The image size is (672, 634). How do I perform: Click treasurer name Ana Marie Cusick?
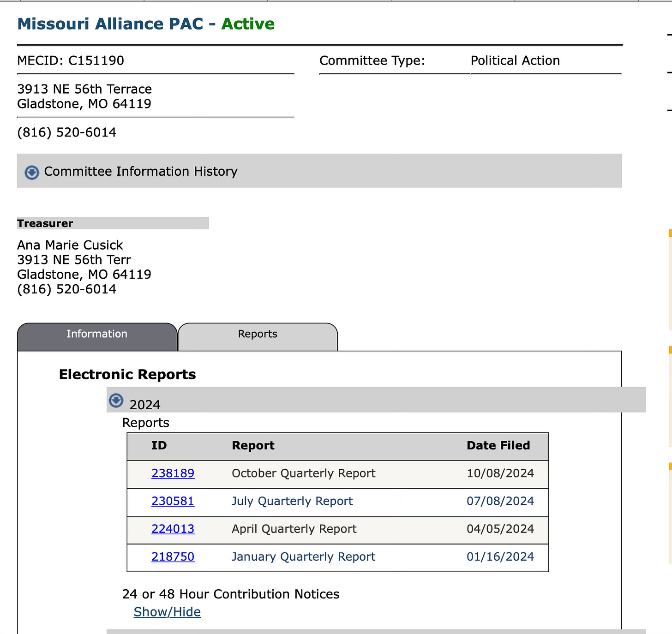(x=70, y=245)
